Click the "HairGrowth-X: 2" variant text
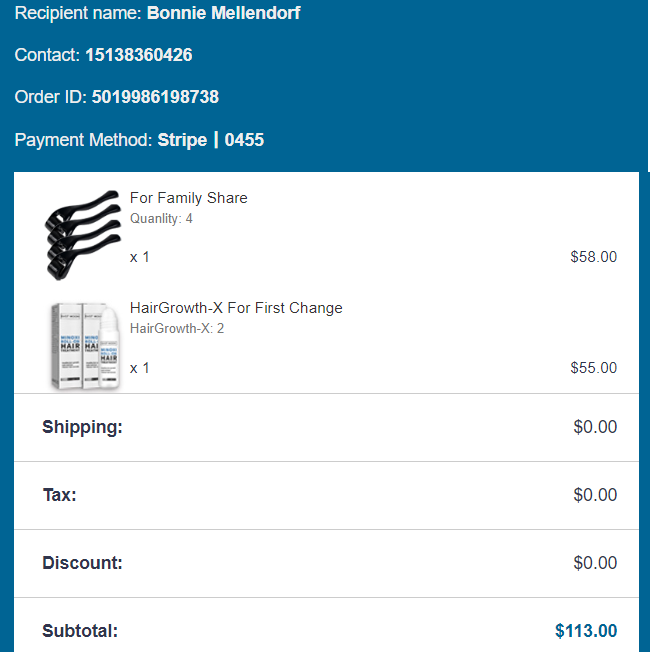The image size is (650, 652). click(x=177, y=328)
